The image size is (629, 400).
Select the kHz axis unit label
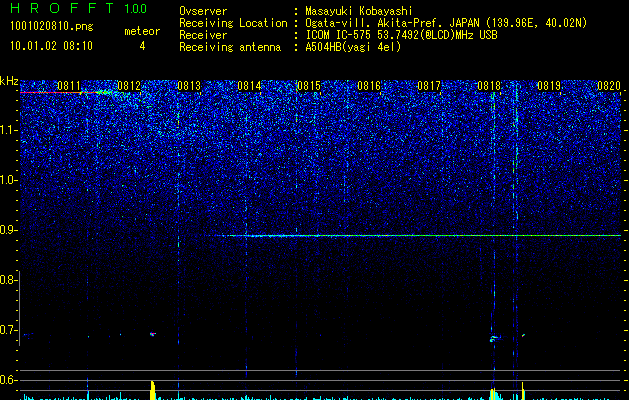click(9, 81)
